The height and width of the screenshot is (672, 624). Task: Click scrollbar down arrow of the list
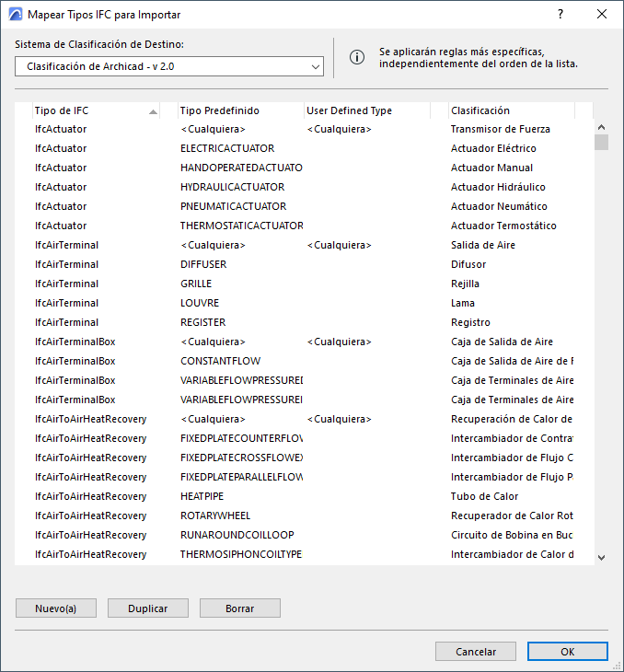(601, 558)
